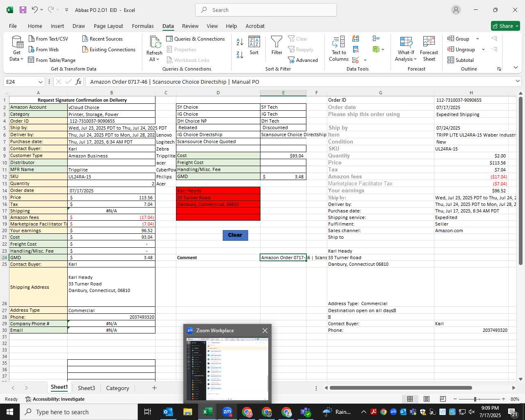Toggle the Filter funnel
Viewport: 525px width, 420px height.
click(x=277, y=46)
